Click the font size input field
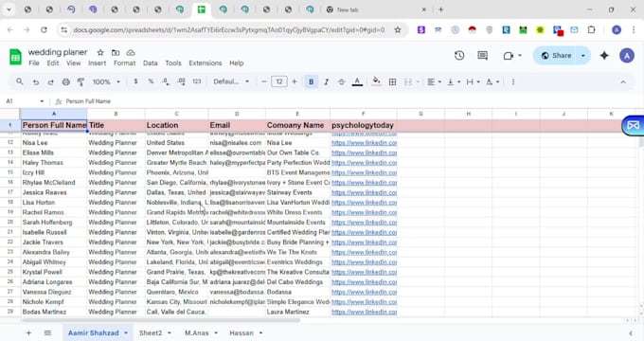This screenshot has height=341, width=644. coord(279,81)
